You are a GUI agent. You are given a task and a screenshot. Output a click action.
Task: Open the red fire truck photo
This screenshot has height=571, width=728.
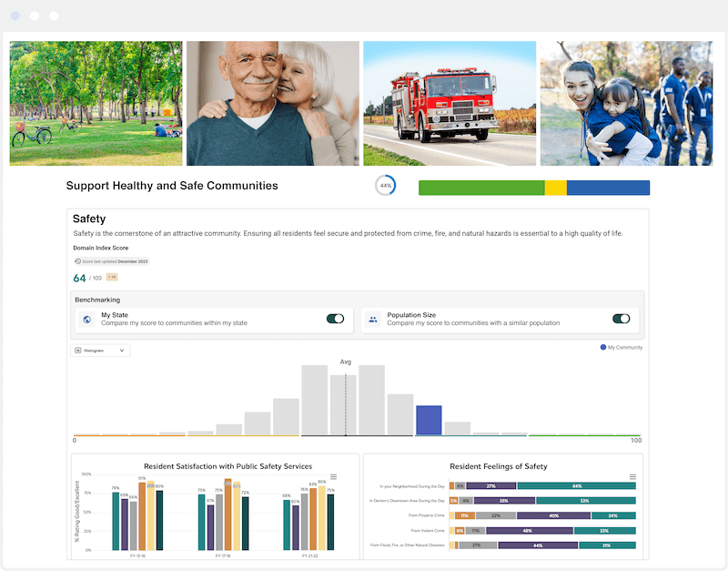coord(450,103)
